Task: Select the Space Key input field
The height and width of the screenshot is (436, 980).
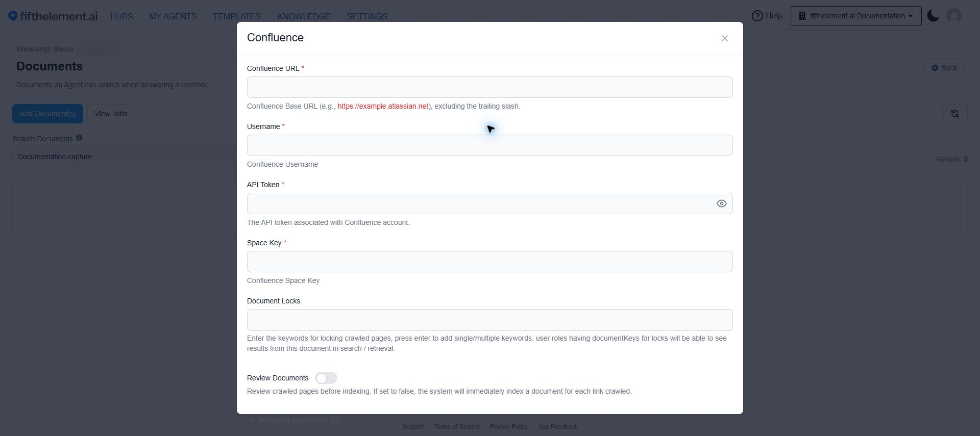Action: [x=489, y=262]
